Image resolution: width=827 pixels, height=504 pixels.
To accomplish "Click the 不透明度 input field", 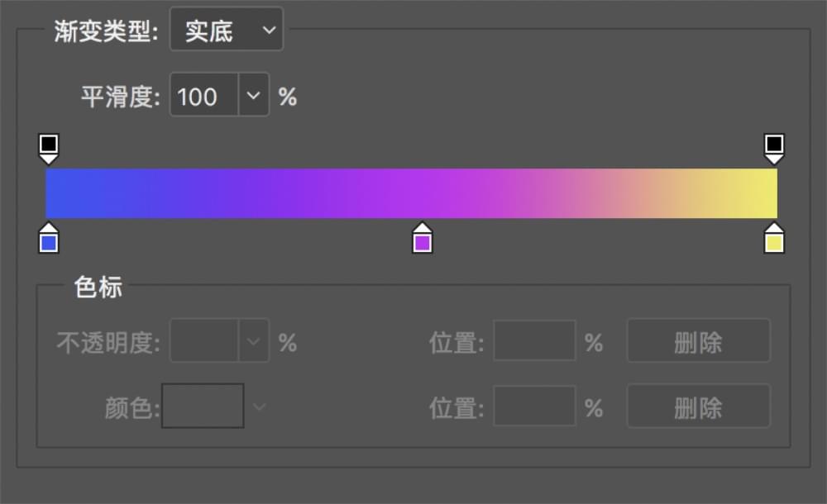I will coord(204,341).
